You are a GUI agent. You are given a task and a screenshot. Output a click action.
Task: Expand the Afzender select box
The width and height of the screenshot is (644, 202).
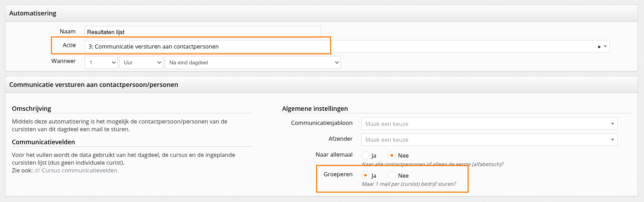[489, 140]
